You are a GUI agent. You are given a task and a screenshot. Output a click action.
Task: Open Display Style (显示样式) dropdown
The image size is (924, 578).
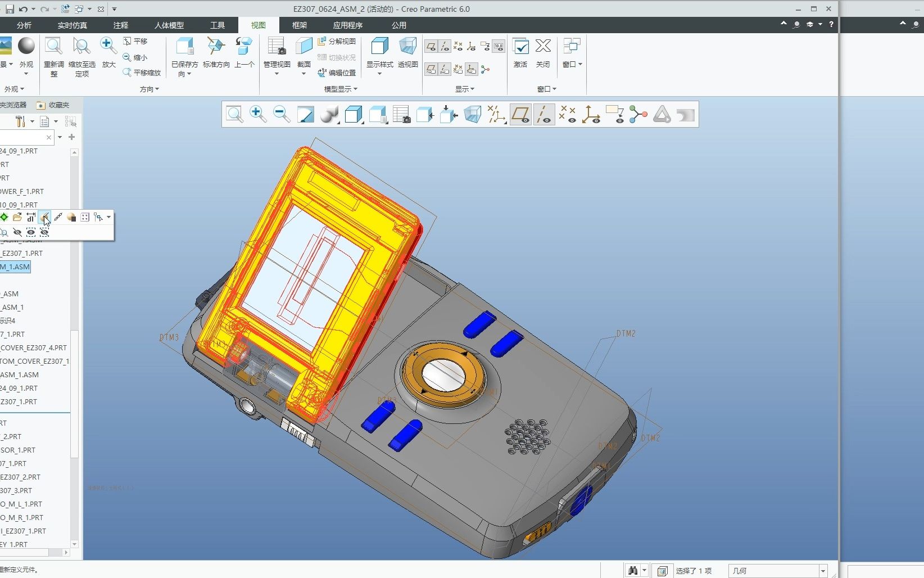coord(380,57)
